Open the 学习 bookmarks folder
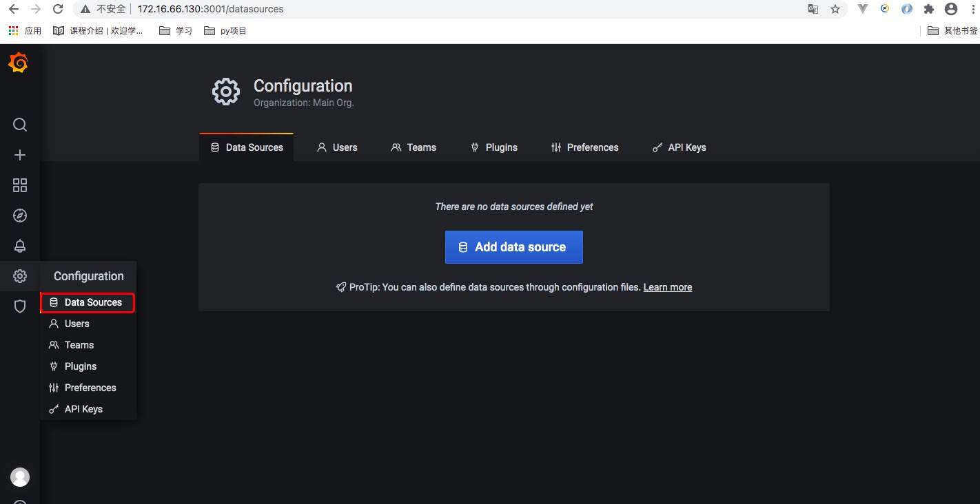980x504 pixels. [176, 31]
